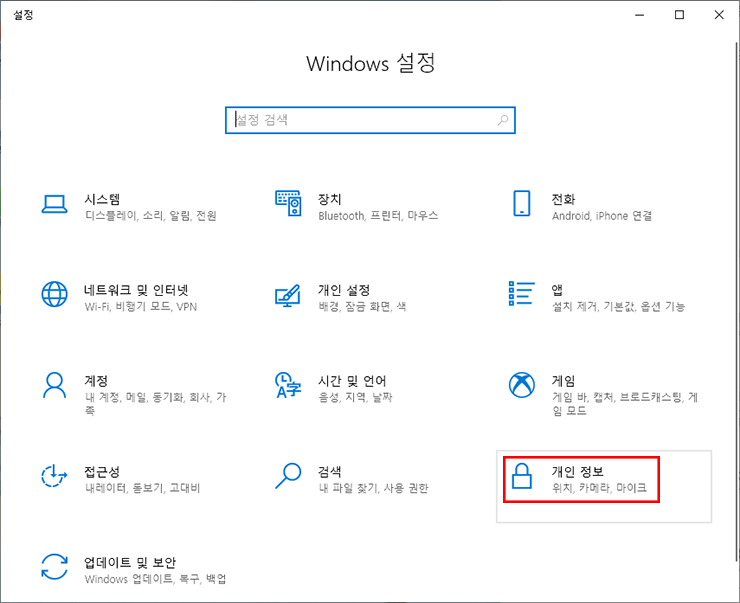Viewport: 740px width, 603px height.
Task: Click '설치 제거, 기본값, 옵션 기능' description
Action: [618, 307]
